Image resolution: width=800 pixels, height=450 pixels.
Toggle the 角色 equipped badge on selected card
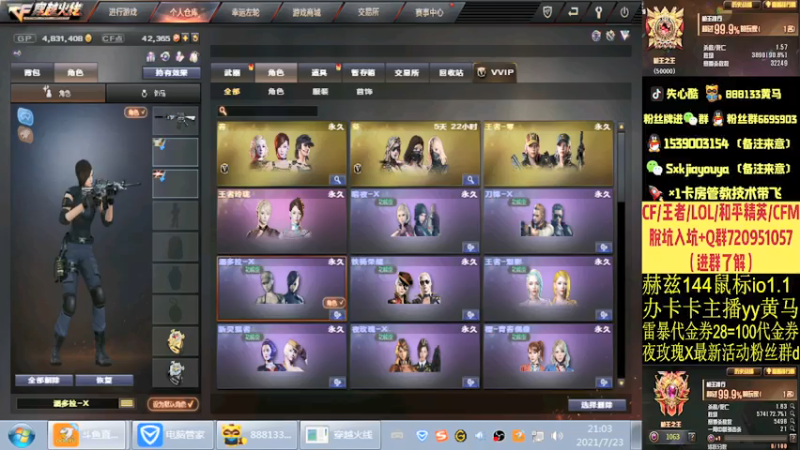[x=334, y=303]
